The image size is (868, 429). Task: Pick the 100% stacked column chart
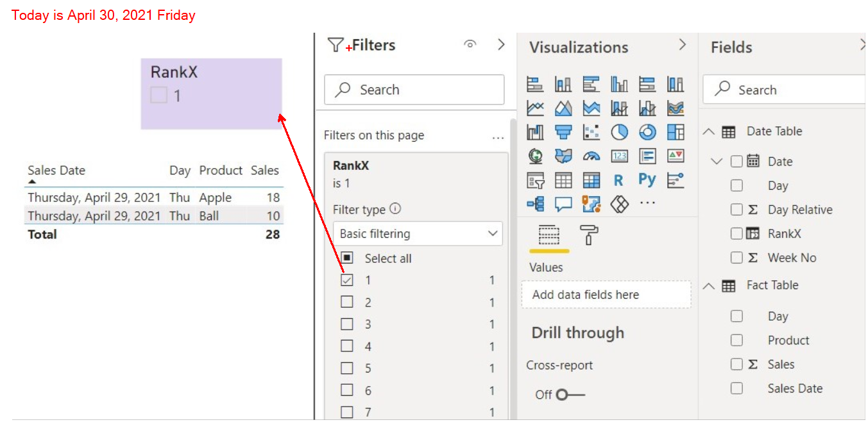[x=676, y=84]
